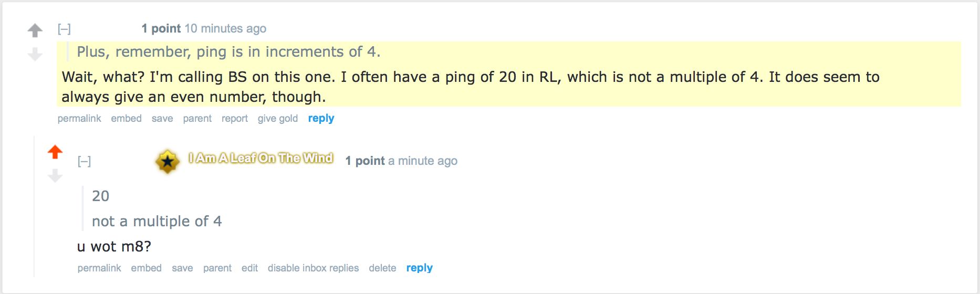Upvote the first comment about ping
980x294 pixels.
point(35,30)
